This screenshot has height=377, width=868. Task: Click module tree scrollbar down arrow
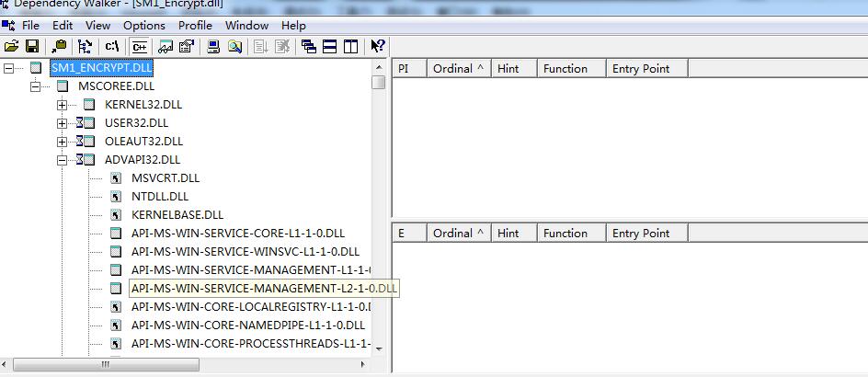pyautogui.click(x=379, y=348)
